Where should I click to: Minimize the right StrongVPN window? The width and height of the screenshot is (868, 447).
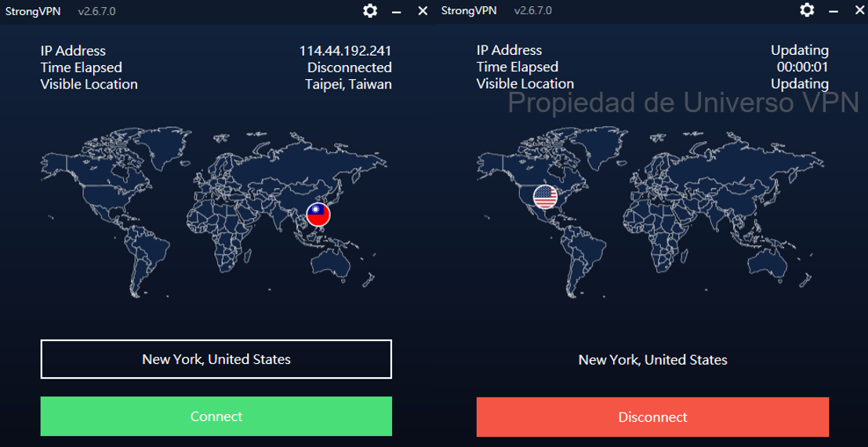[x=833, y=11]
